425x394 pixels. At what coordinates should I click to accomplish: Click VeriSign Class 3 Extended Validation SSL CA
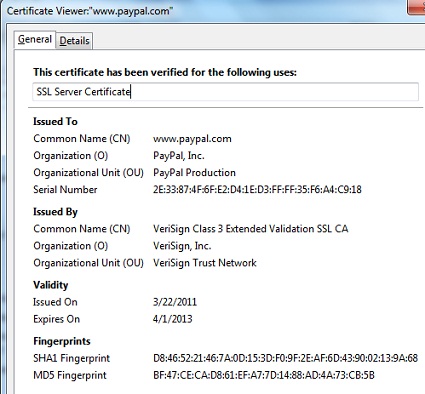pos(251,229)
